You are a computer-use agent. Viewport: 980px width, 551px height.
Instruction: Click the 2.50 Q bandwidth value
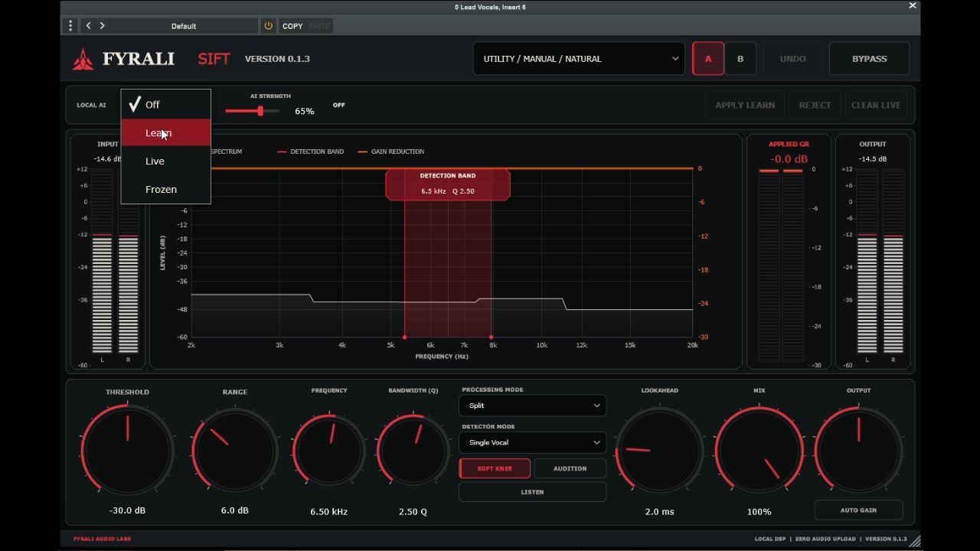coord(413,512)
